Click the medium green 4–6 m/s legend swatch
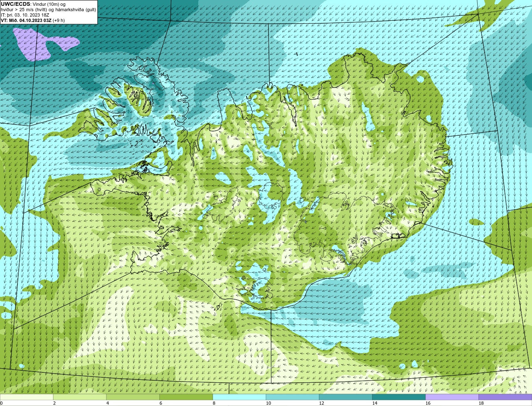Screen dimensions: 532x406 tap(133, 397)
